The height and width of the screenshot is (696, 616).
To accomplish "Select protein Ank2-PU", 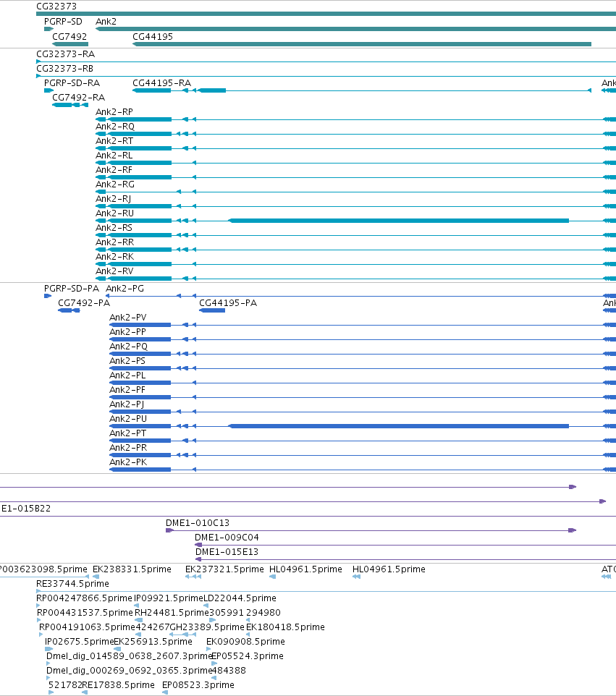I will [128, 419].
